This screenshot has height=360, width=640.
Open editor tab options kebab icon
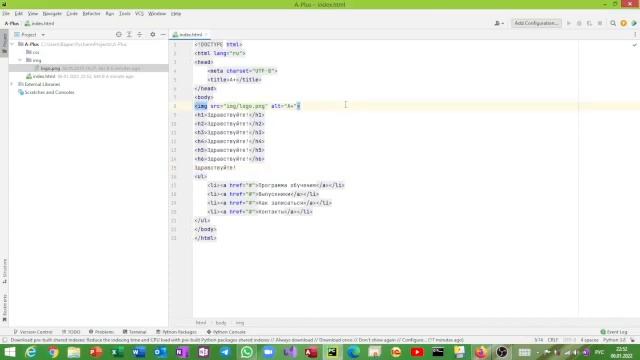pyautogui.click(x=635, y=35)
